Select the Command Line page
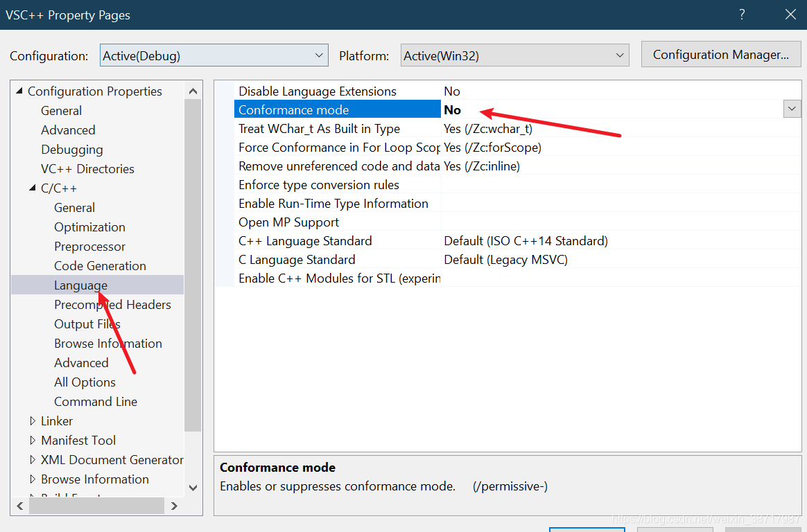Image resolution: width=807 pixels, height=532 pixels. [x=96, y=402]
